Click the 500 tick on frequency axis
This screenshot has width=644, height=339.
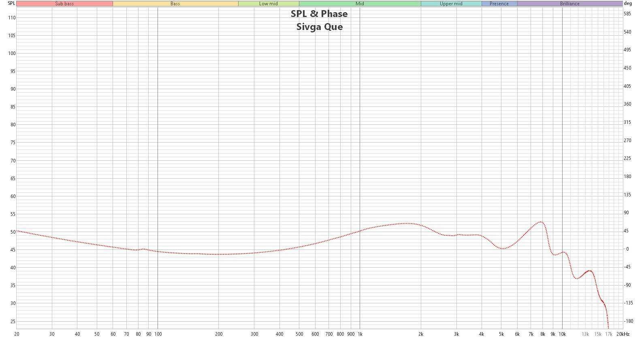click(x=299, y=334)
